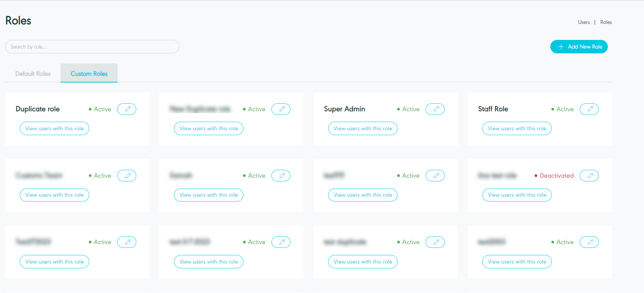View users with the Duplicate role
This screenshot has height=293, width=644.
coord(55,128)
